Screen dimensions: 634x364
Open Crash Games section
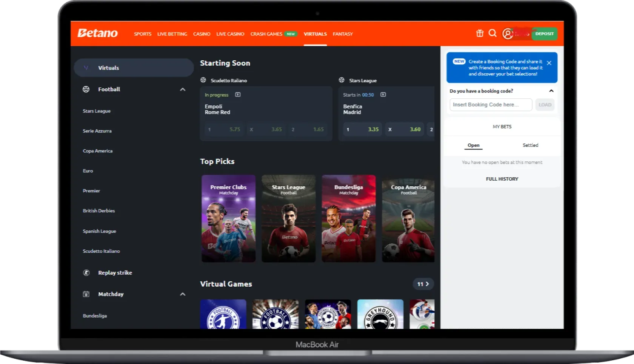coord(266,34)
